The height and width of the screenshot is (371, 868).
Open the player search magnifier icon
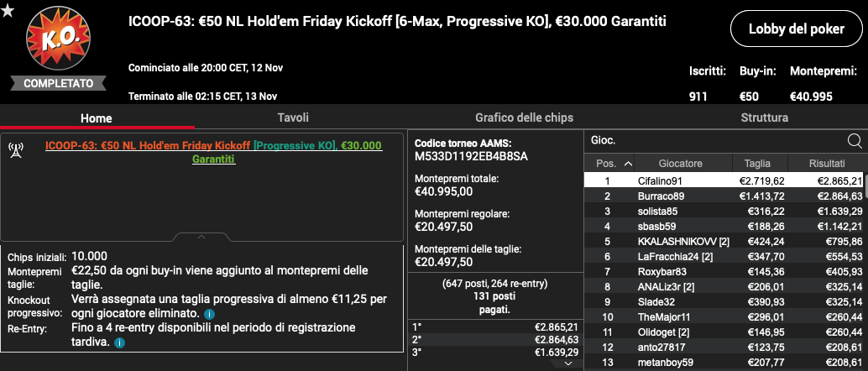pyautogui.click(x=855, y=141)
